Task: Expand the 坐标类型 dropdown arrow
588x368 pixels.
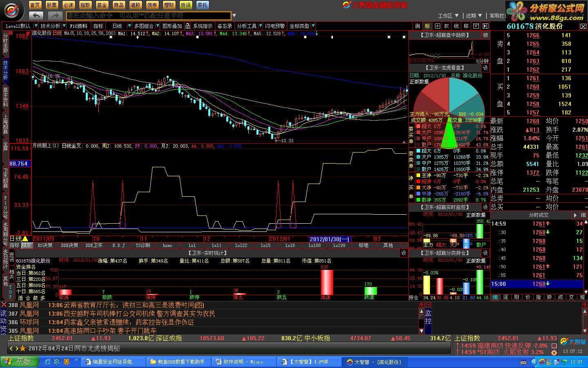Action: [313, 26]
